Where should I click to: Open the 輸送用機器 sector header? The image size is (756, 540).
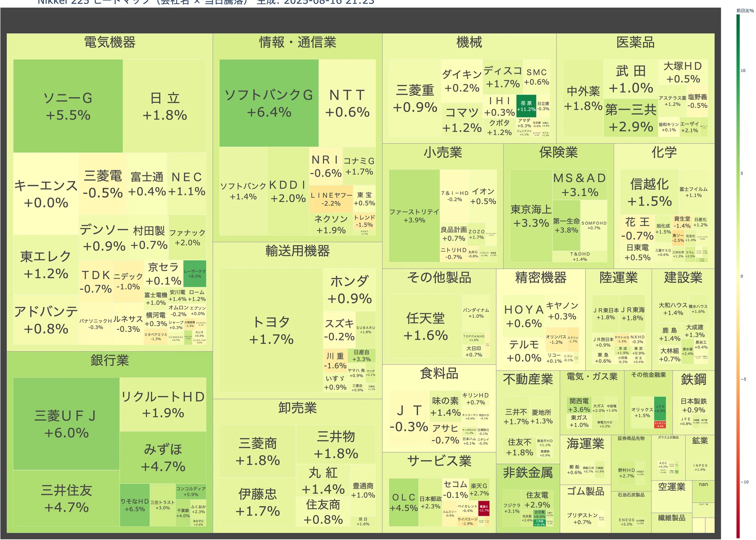pyautogui.click(x=297, y=251)
